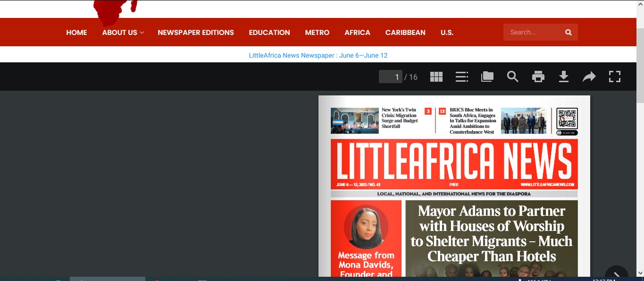The height and width of the screenshot is (281, 644).
Task: Click WWW.LITTLEAFRICANEWS.COM text on masthead
Action: (547, 185)
